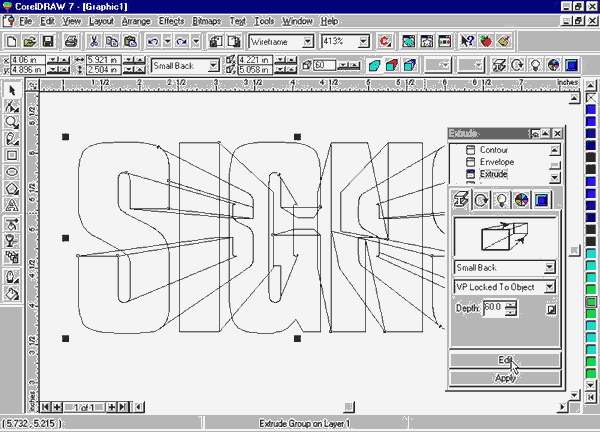The width and height of the screenshot is (600, 432).
Task: Open the Effects menu
Action: 171,21
